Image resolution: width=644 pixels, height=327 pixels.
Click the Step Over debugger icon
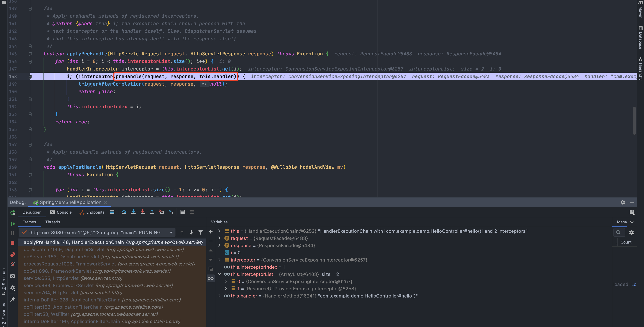pos(124,212)
